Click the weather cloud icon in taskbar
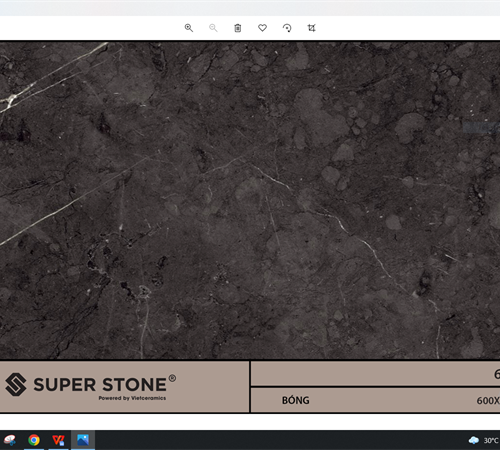This screenshot has width=500, height=450. 474,440
